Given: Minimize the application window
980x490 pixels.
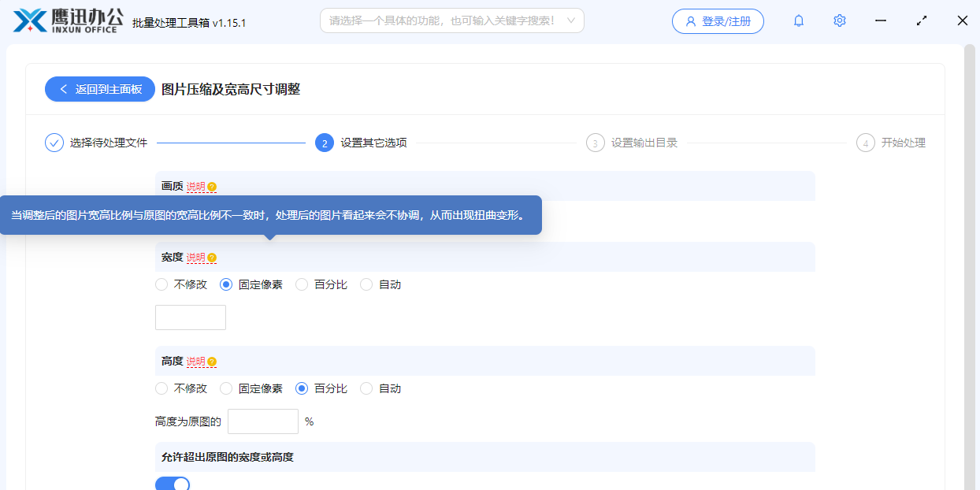Looking at the screenshot, I should [x=881, y=21].
